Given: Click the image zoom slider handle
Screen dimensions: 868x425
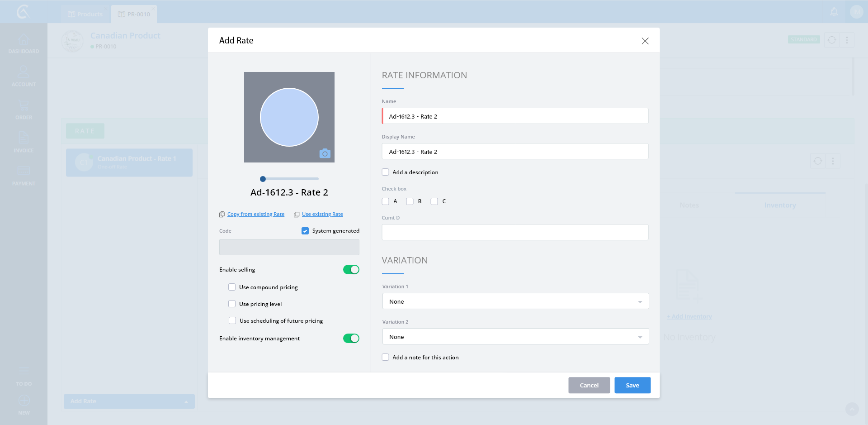Looking at the screenshot, I should click(263, 179).
